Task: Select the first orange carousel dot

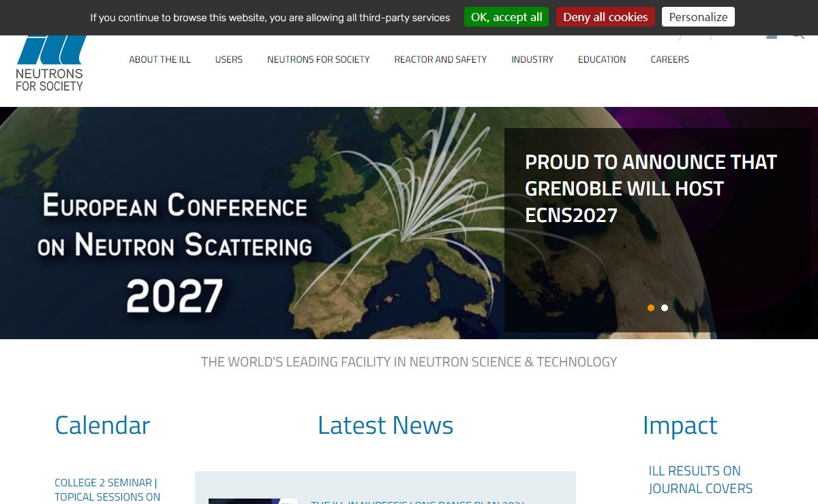Action: (x=651, y=308)
